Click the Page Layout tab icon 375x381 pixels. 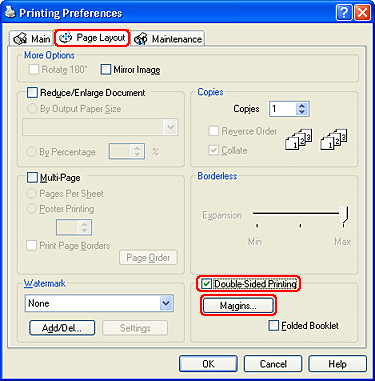coord(65,38)
